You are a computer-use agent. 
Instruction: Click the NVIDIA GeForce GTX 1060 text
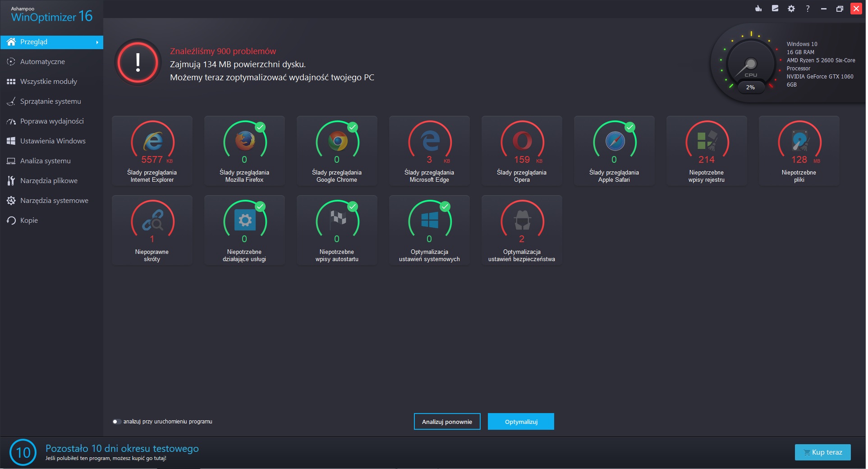pyautogui.click(x=820, y=81)
